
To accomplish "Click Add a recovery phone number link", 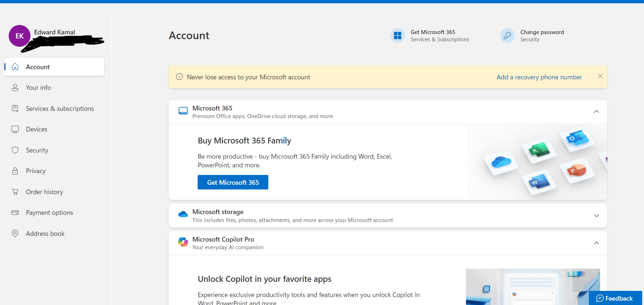I will click(539, 77).
